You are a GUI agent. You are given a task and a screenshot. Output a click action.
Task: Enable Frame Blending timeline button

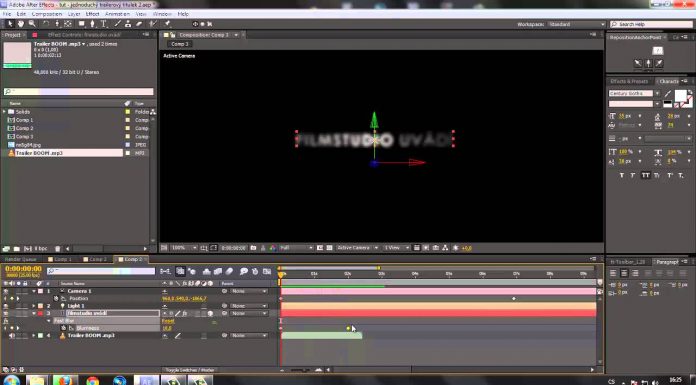point(218,271)
